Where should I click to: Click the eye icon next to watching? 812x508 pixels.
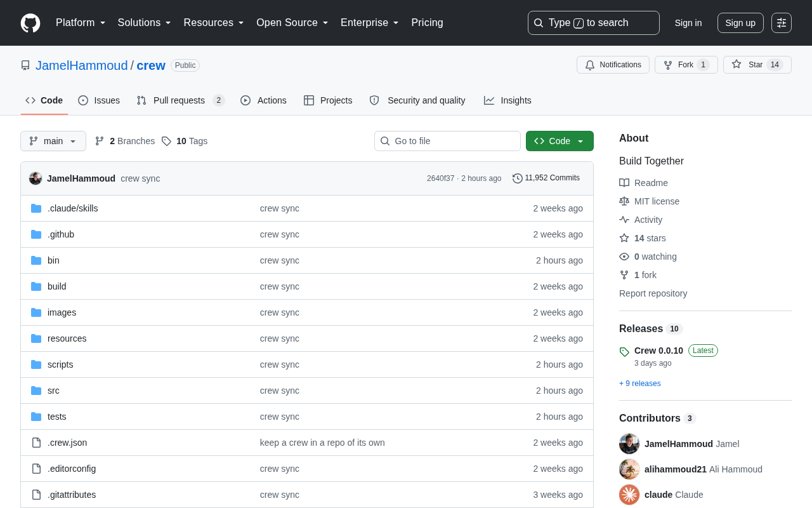(624, 257)
